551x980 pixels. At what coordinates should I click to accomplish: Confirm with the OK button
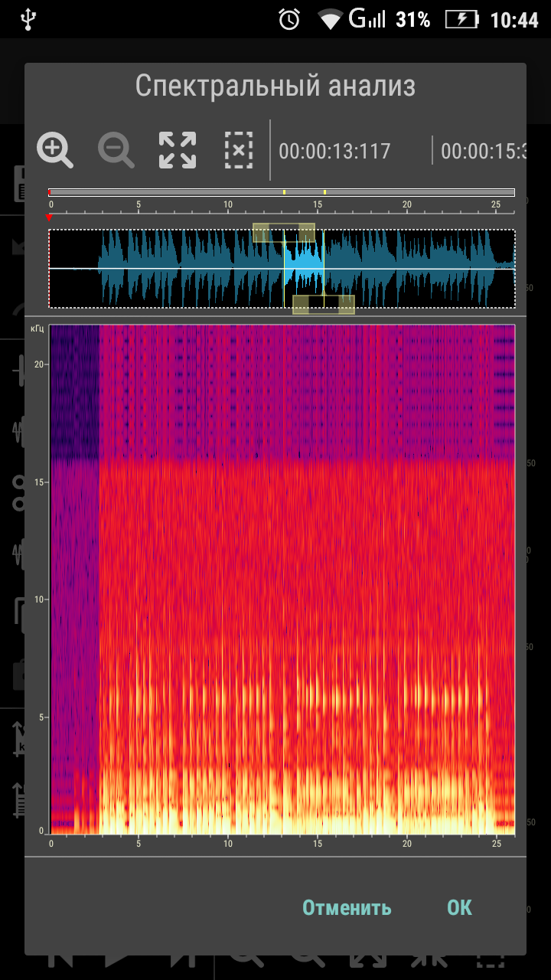click(460, 908)
